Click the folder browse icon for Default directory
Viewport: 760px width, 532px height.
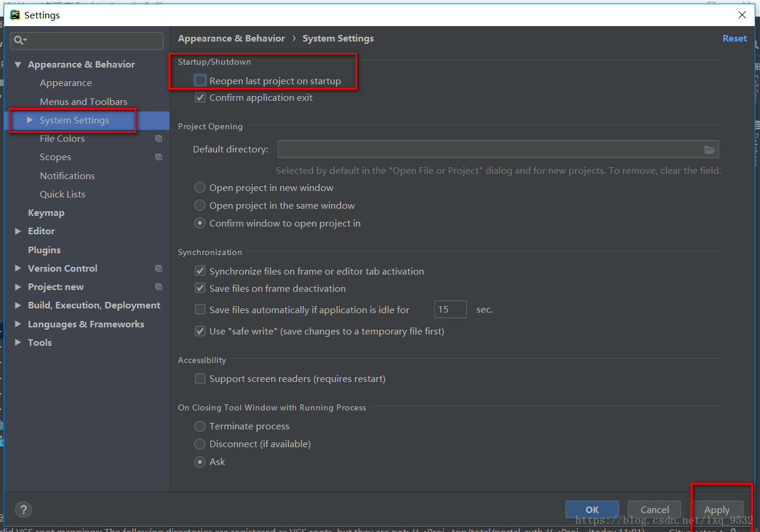710,149
